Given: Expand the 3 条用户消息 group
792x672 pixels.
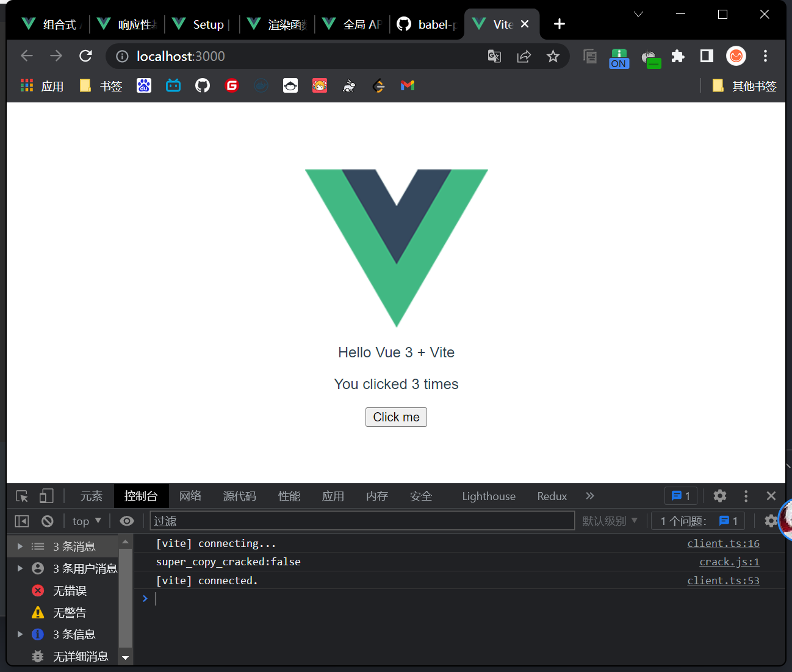Looking at the screenshot, I should click(20, 568).
